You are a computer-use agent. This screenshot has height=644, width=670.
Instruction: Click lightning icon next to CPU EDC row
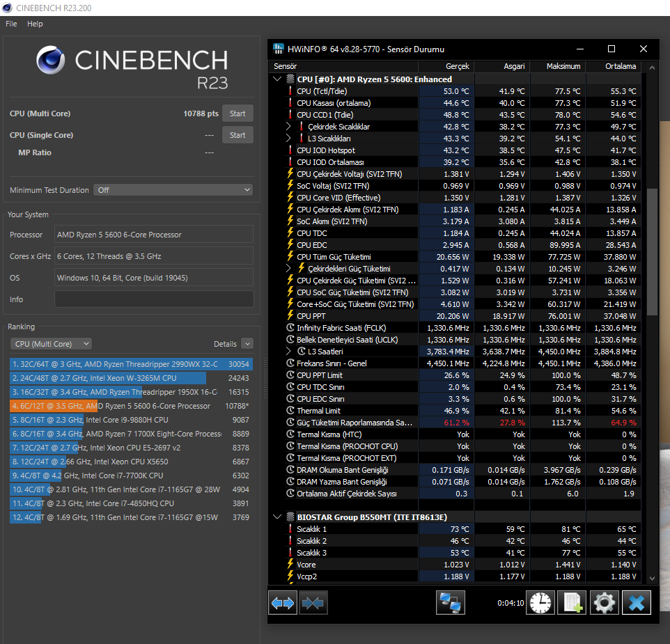click(290, 244)
